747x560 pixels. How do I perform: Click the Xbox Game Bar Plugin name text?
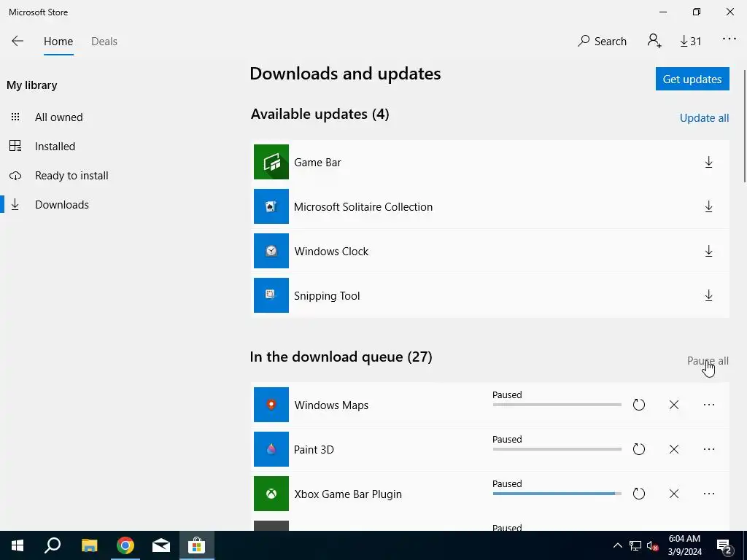click(348, 494)
